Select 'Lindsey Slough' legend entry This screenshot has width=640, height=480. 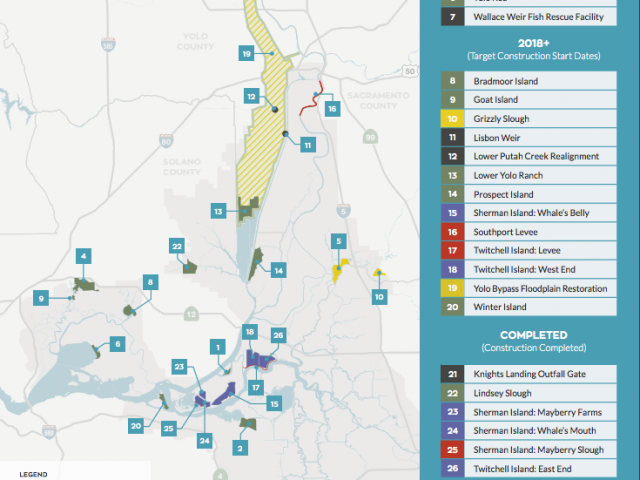coord(529,393)
